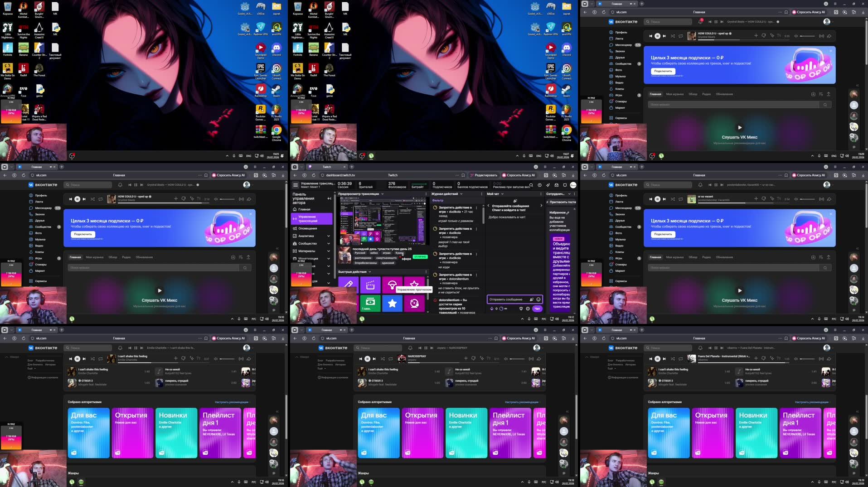Toggle repeat in the Fuera Del Planeta player

681,359
